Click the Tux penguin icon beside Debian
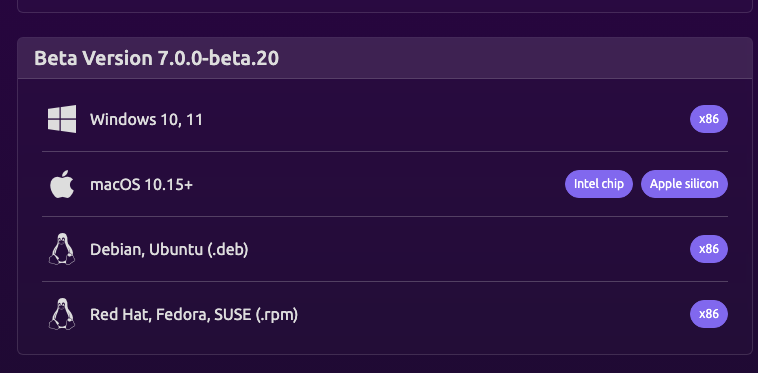 pyautogui.click(x=62, y=249)
